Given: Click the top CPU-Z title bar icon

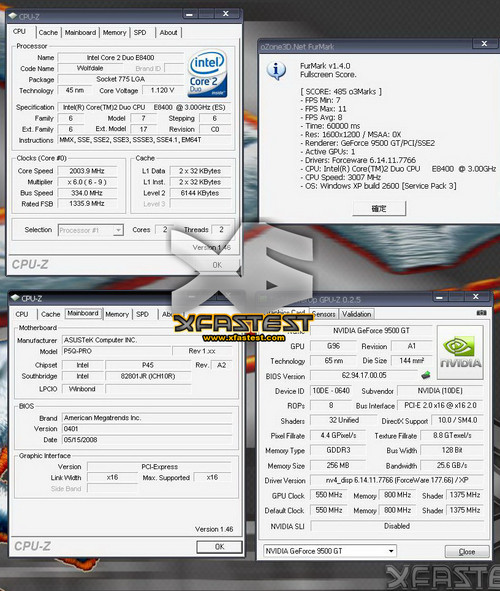Looking at the screenshot, I should coord(13,16).
